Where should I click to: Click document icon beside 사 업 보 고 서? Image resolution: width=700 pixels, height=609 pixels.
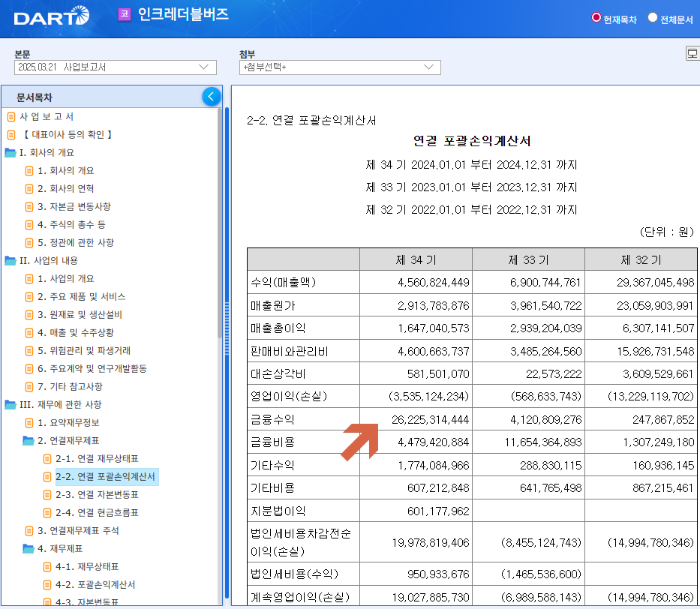[x=11, y=117]
